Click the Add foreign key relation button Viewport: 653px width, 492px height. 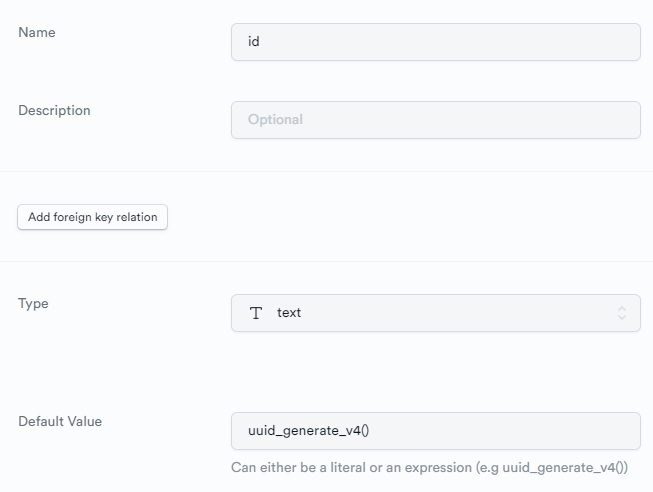point(92,217)
